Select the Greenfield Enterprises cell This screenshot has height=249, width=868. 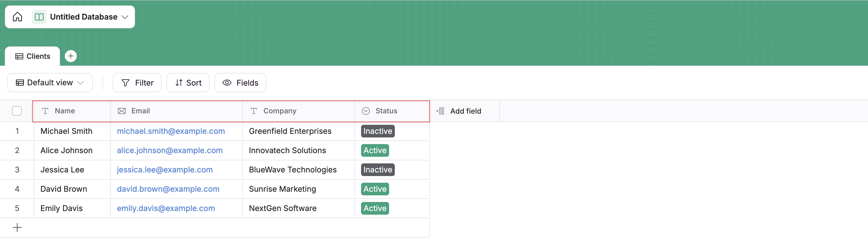click(299, 131)
